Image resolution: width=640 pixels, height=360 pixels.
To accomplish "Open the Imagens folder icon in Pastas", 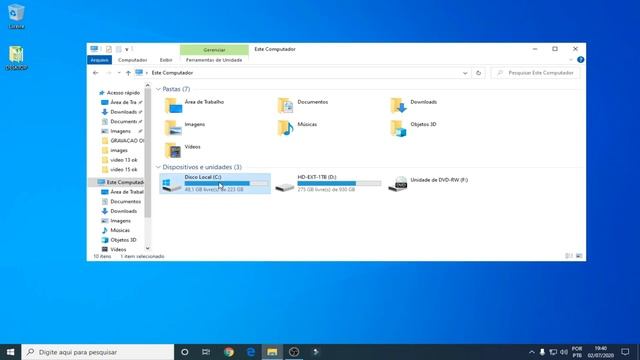I will 173,128.
